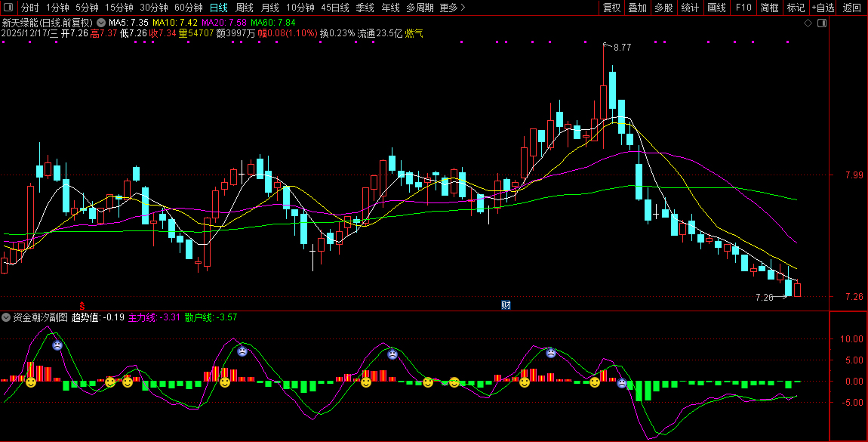The image size is (868, 442).
Task: Click the 7.26 low price label marker
Action: coord(765,298)
